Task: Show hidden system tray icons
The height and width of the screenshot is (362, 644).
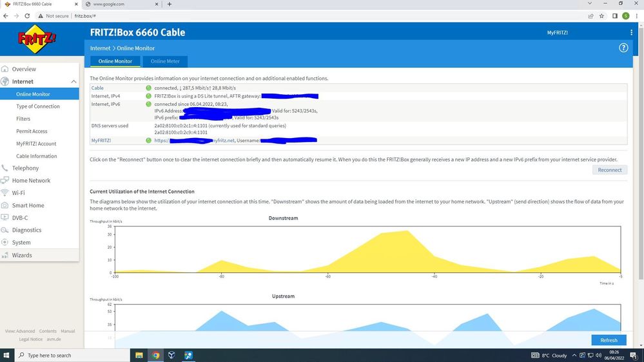Action: 574,355
